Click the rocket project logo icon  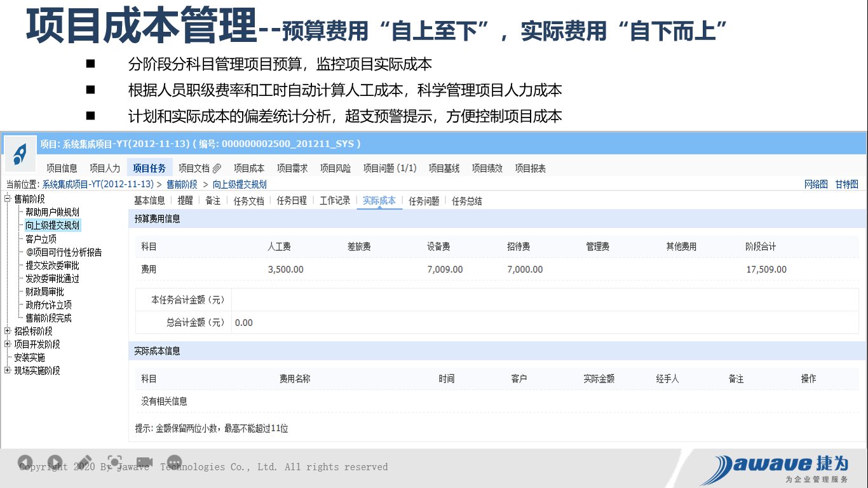pyautogui.click(x=20, y=153)
